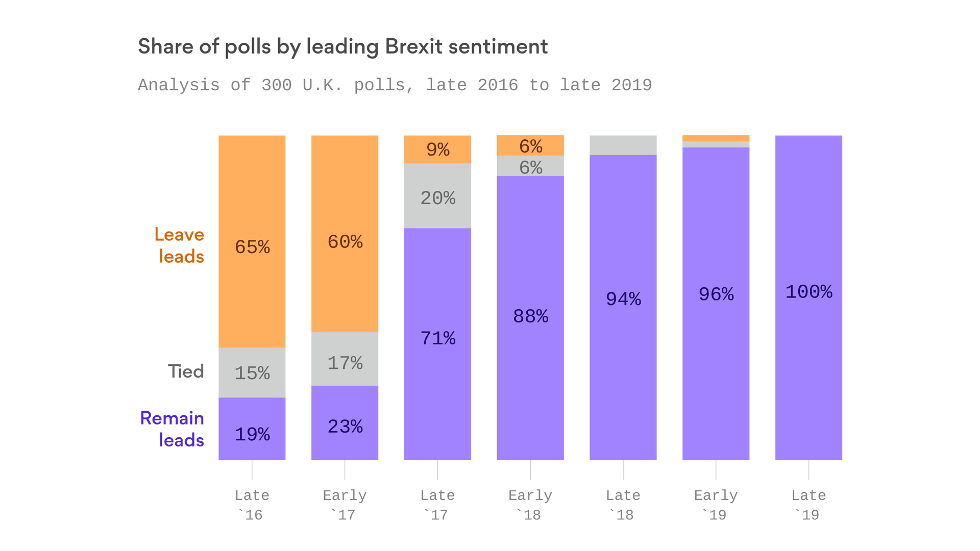Select the 60% orange segment in Early '17
The height and width of the screenshot is (551, 980).
(x=345, y=233)
